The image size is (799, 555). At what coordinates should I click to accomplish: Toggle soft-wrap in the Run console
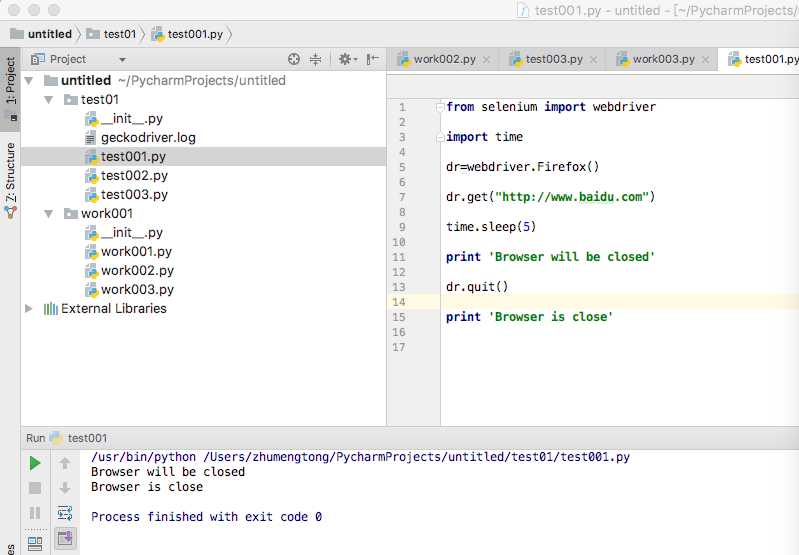click(65, 513)
